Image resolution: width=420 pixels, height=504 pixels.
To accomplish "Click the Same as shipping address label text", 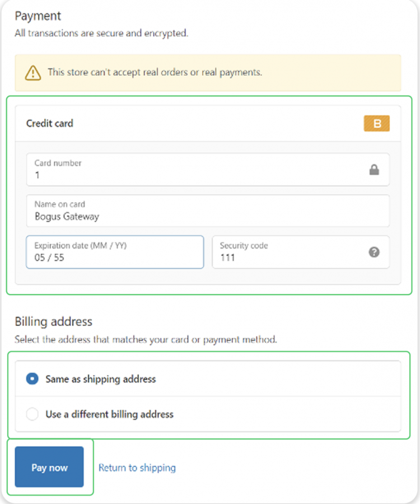I will pos(101,379).
